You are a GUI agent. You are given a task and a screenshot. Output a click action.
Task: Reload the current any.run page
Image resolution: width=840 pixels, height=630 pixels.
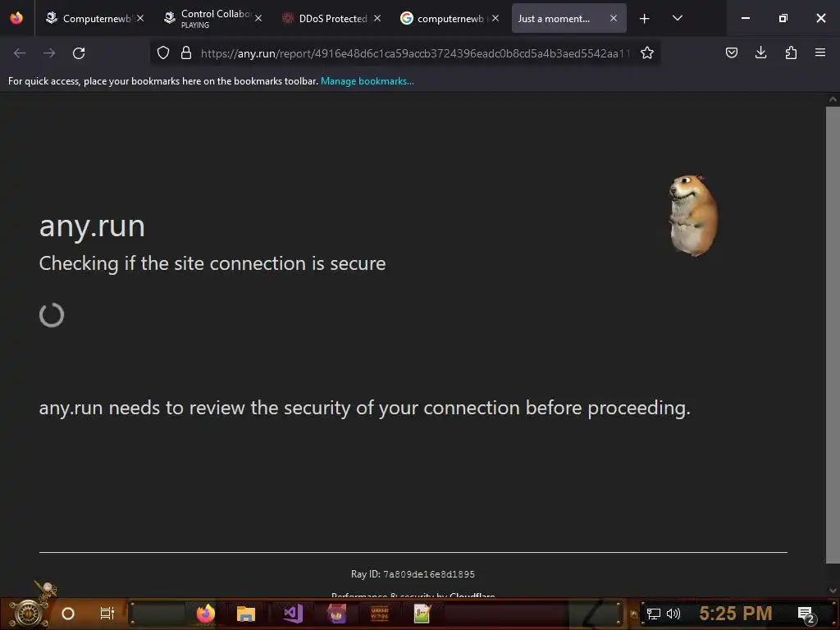click(x=79, y=53)
